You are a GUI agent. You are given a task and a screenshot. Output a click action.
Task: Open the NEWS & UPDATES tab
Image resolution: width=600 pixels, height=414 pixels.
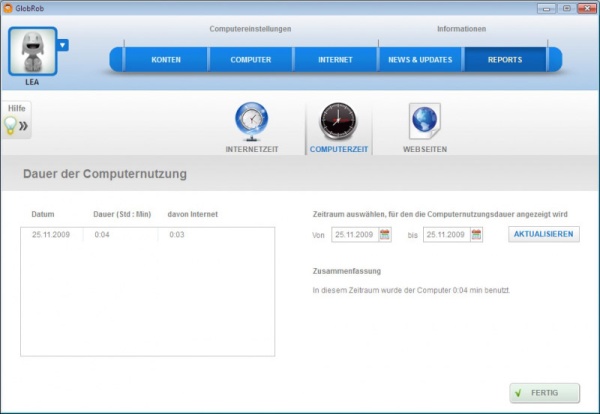click(420, 60)
